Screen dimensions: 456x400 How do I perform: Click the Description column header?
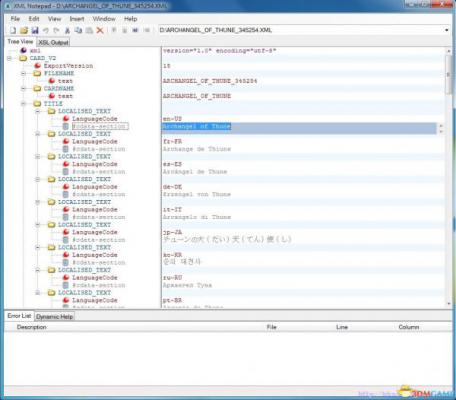tap(32, 327)
